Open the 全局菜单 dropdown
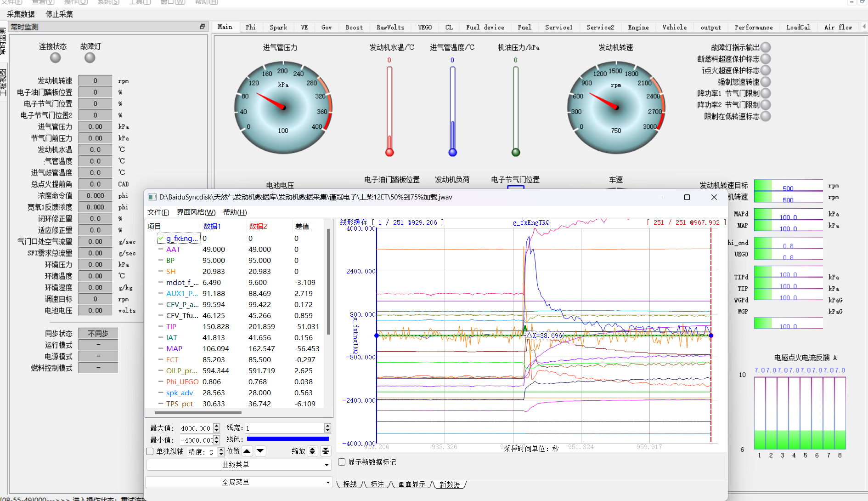The image size is (868, 501). pos(239,482)
